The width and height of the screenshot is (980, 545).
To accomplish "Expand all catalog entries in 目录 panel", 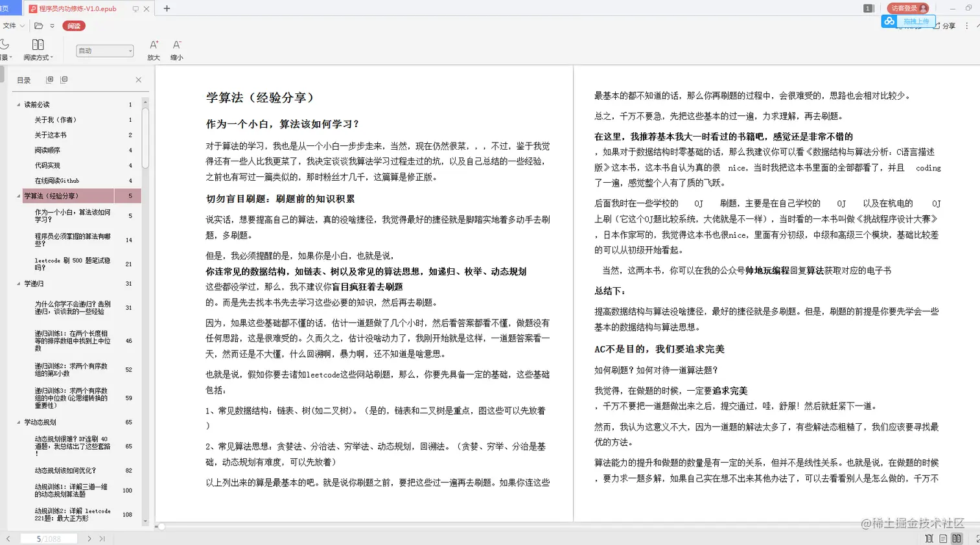I will coord(50,79).
